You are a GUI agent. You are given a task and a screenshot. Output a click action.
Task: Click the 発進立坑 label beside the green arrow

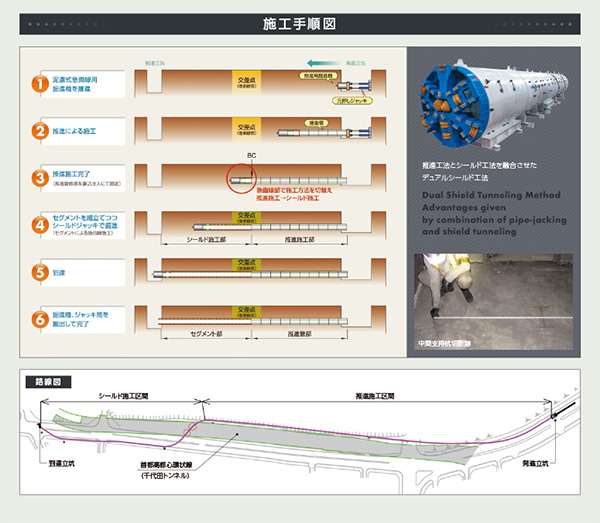click(355, 63)
